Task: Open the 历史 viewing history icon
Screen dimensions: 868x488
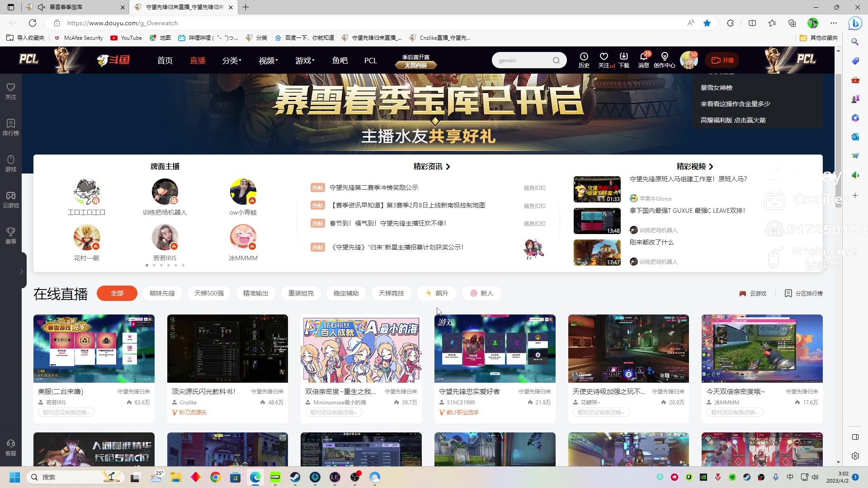Action: pyautogui.click(x=584, y=60)
